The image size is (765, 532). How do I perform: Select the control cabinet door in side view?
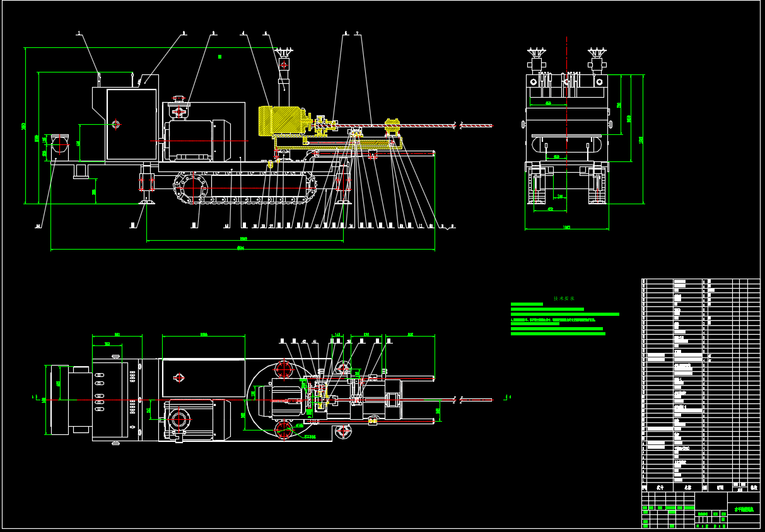pyautogui.click(x=131, y=124)
